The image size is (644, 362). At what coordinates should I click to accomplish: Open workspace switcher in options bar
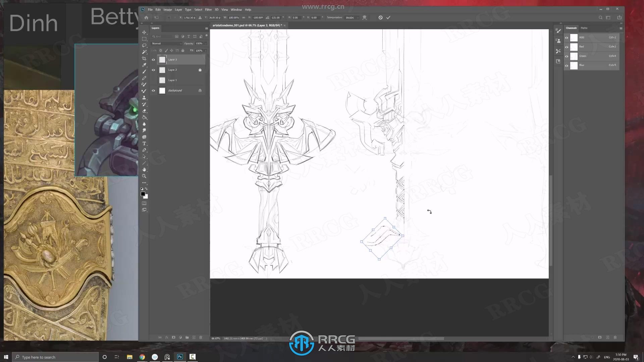click(608, 17)
